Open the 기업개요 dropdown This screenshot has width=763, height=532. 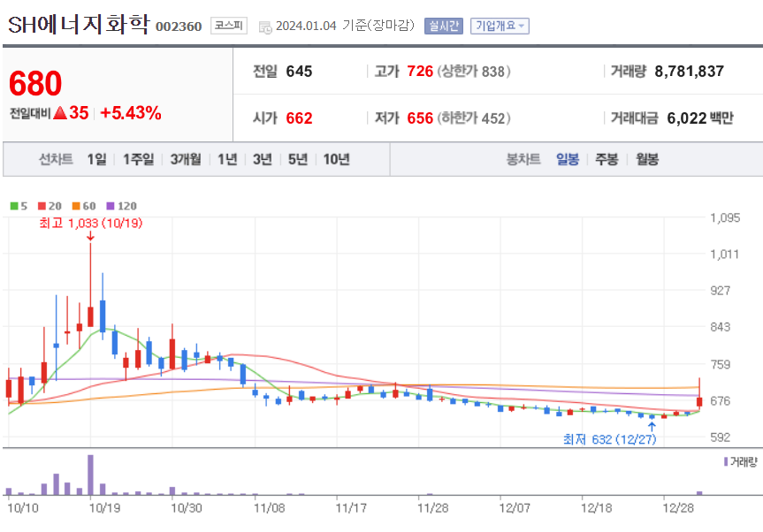(500, 26)
